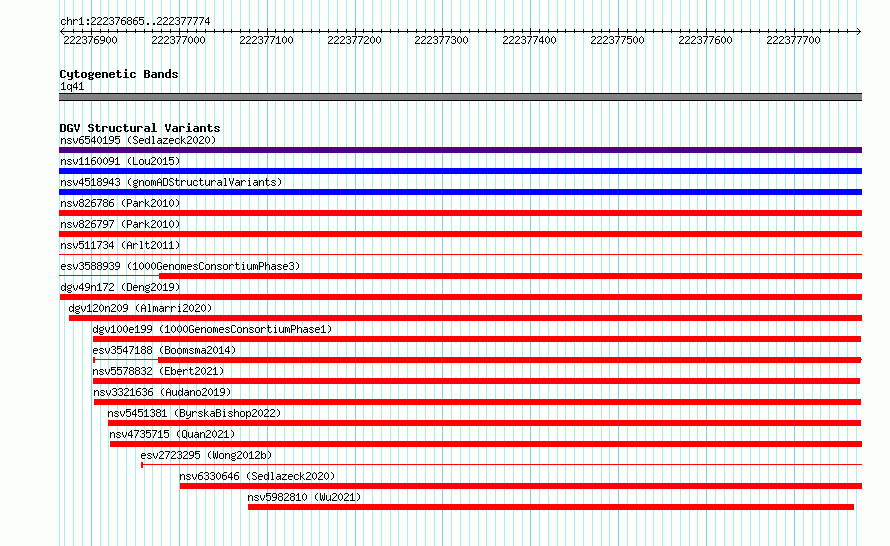890x546 pixels.
Task: Click the red dgv49n172 variant bar
Action: point(460,297)
